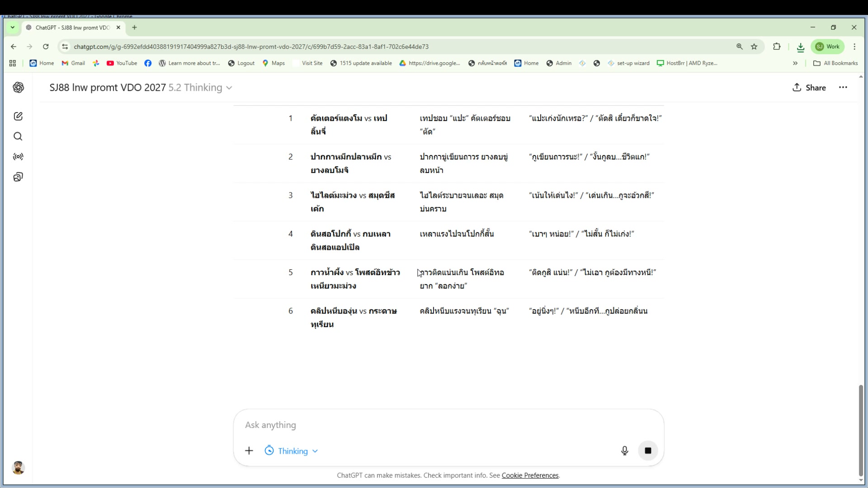
Task: Open the three-dot conversation options menu
Action: (x=843, y=88)
